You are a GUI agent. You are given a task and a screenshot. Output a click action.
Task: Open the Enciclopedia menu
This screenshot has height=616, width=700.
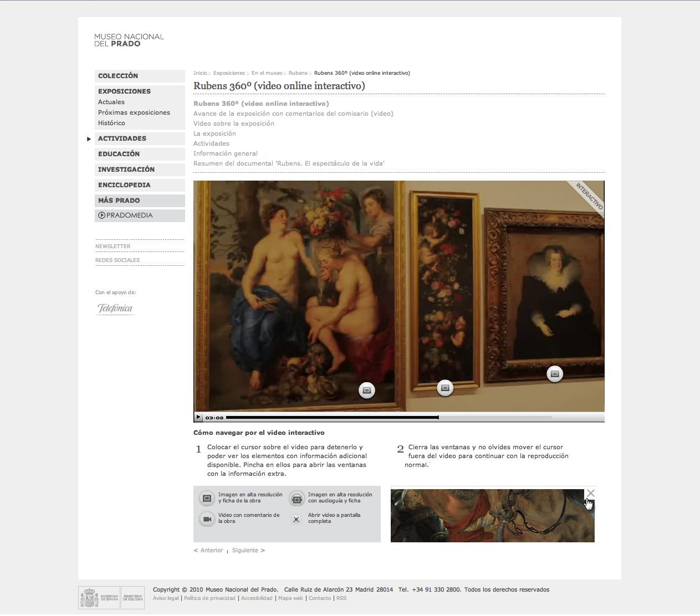click(x=140, y=185)
